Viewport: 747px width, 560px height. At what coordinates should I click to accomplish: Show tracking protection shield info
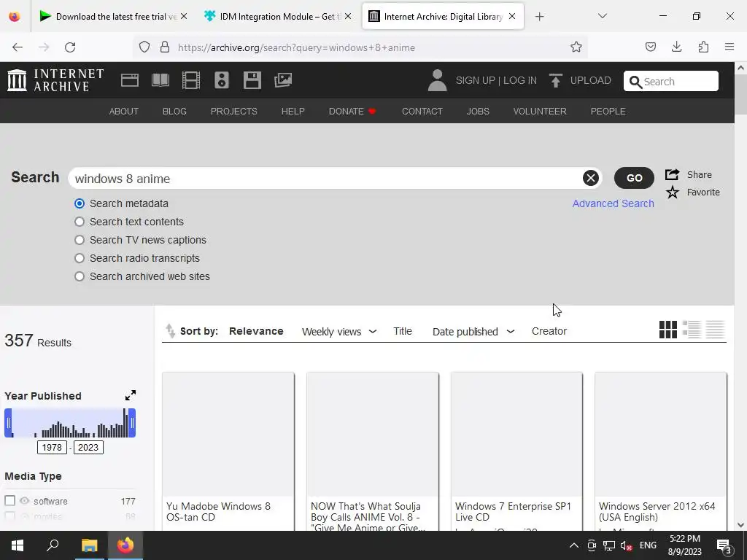(144, 47)
